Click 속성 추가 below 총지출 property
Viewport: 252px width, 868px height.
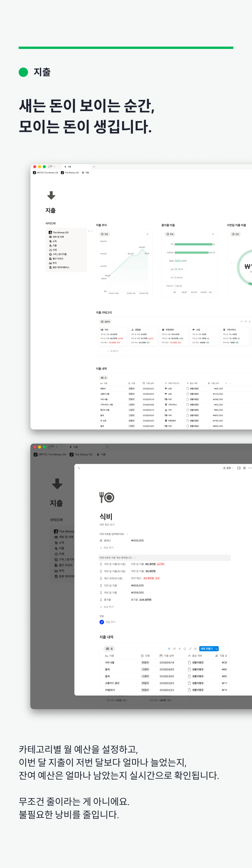click(x=107, y=607)
